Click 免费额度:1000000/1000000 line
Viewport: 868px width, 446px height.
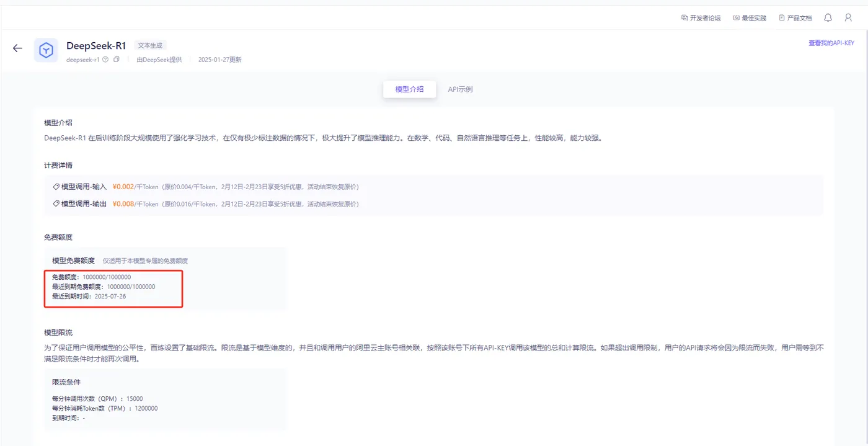91,277
